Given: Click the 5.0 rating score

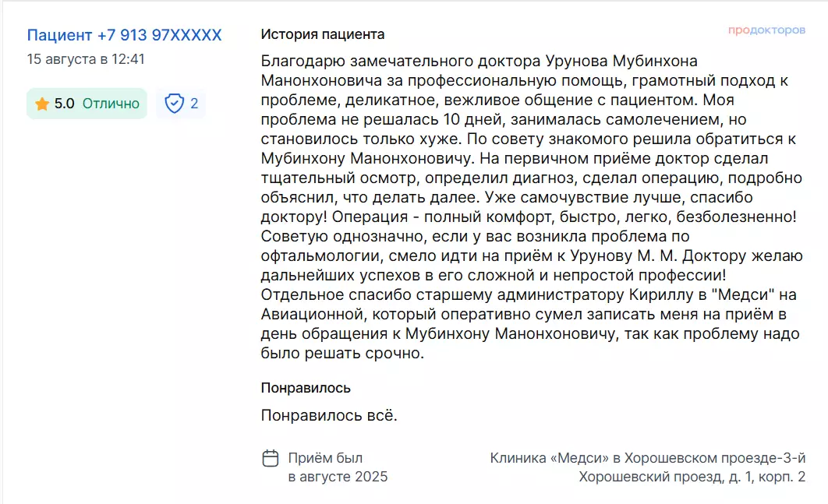Looking at the screenshot, I should click(x=64, y=104).
